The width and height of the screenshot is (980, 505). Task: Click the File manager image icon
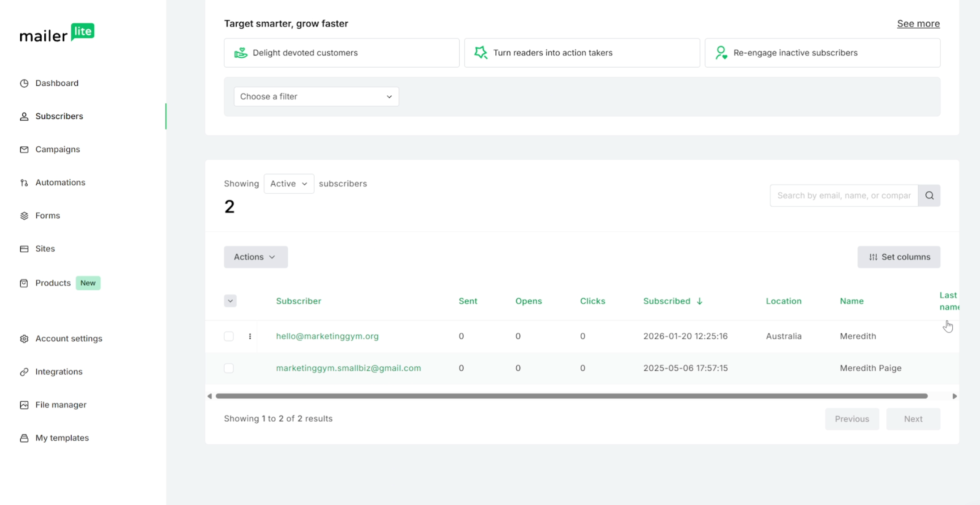point(24,405)
